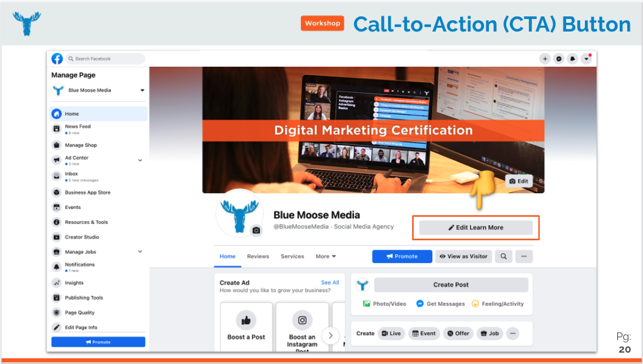Screen dimensions: 643x364
Task: Select the Boost an Instagram Post card
Action: click(302, 327)
